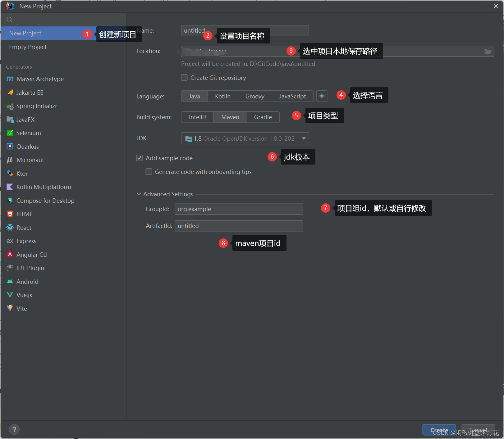Click the Jakarta EE icon

(10, 92)
